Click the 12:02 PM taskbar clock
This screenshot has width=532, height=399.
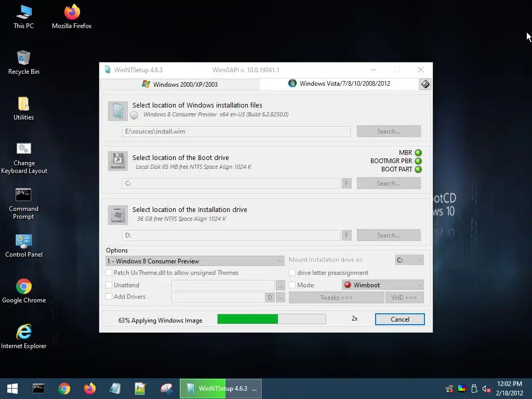509,384
